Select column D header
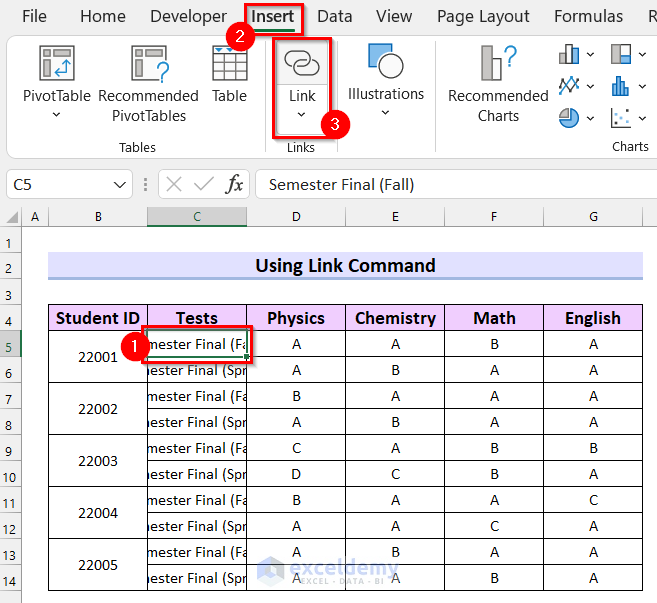This screenshot has width=657, height=603. pyautogui.click(x=296, y=217)
